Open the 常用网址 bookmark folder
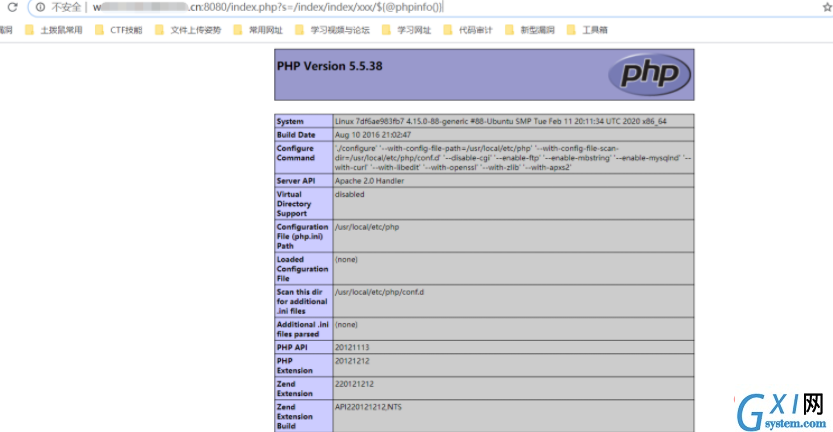The width and height of the screenshot is (833, 432). pyautogui.click(x=258, y=30)
